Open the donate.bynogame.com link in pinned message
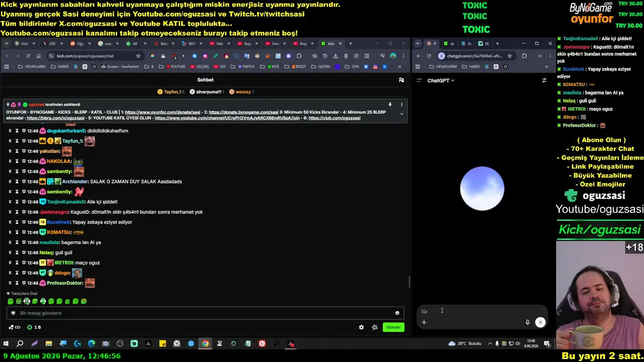 (244, 112)
